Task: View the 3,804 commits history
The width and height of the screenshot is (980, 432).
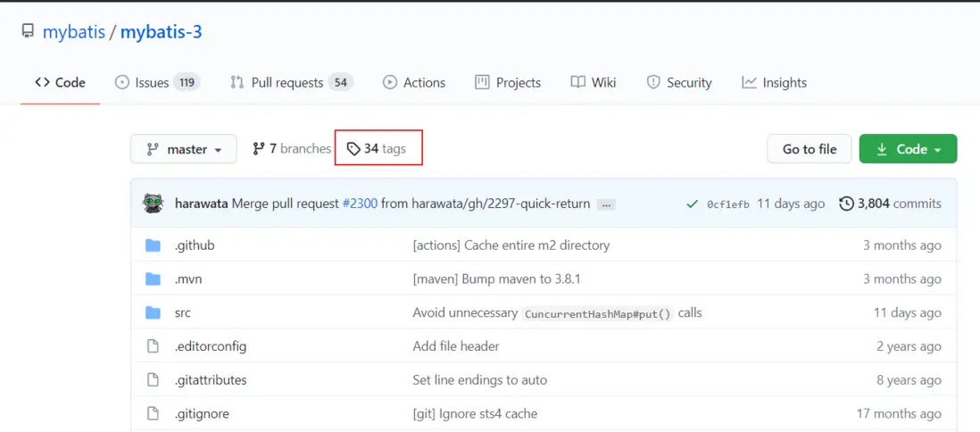Action: tap(899, 204)
